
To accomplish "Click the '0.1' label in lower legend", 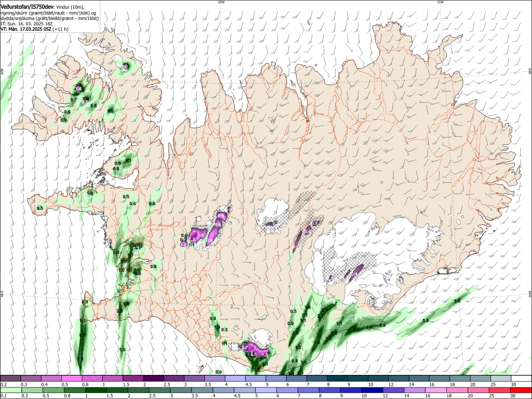I will tap(3, 396).
